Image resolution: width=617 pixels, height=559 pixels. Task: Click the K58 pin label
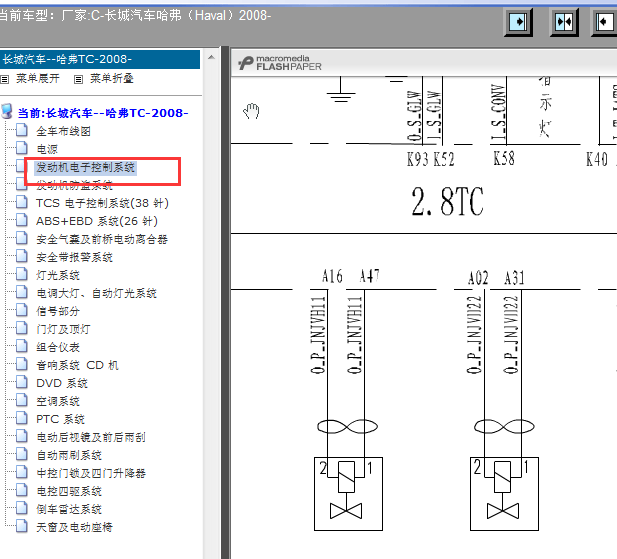pos(504,159)
